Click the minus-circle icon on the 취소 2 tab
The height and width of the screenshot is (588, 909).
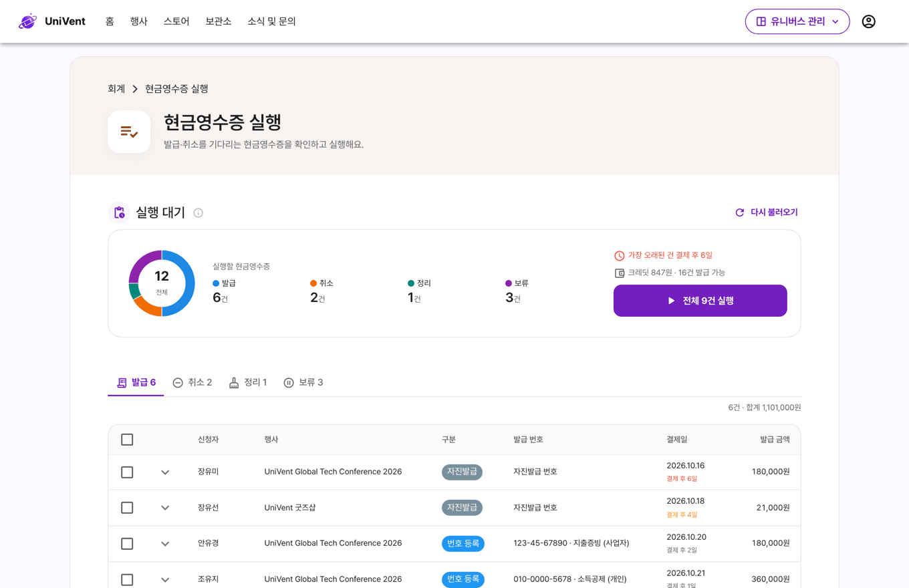pos(178,383)
